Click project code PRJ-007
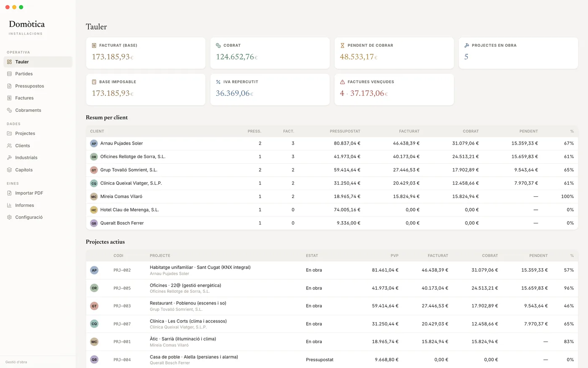Viewport: 588px width, 368px height. click(122, 324)
